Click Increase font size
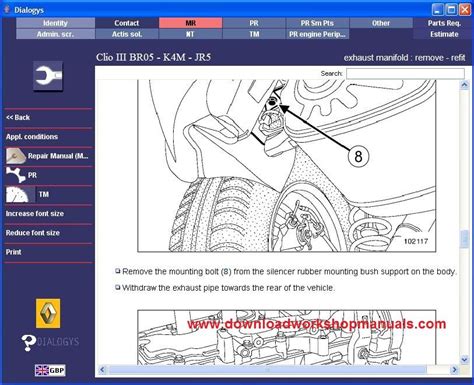Viewport: 474px width, 385px height. (35, 214)
